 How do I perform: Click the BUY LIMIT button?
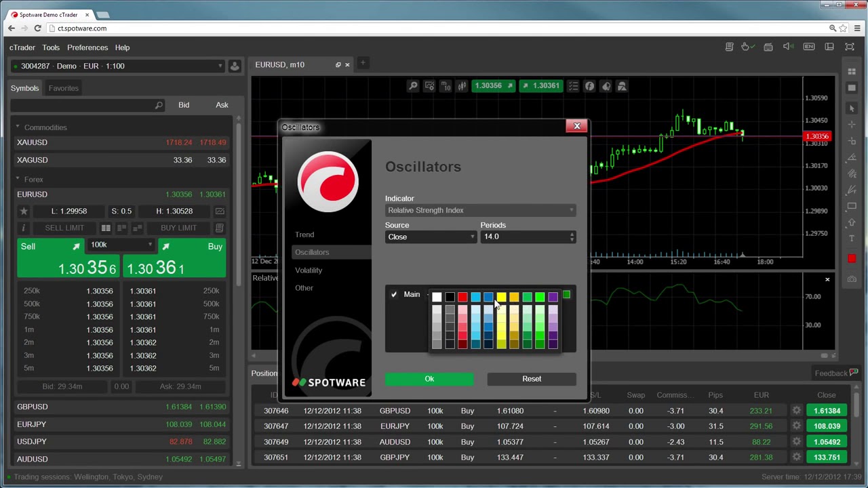point(178,228)
